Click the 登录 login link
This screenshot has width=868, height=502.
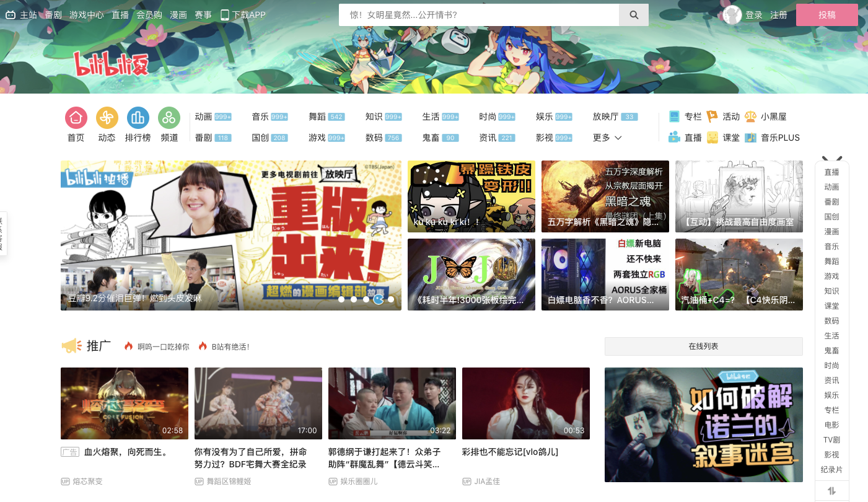click(x=754, y=15)
